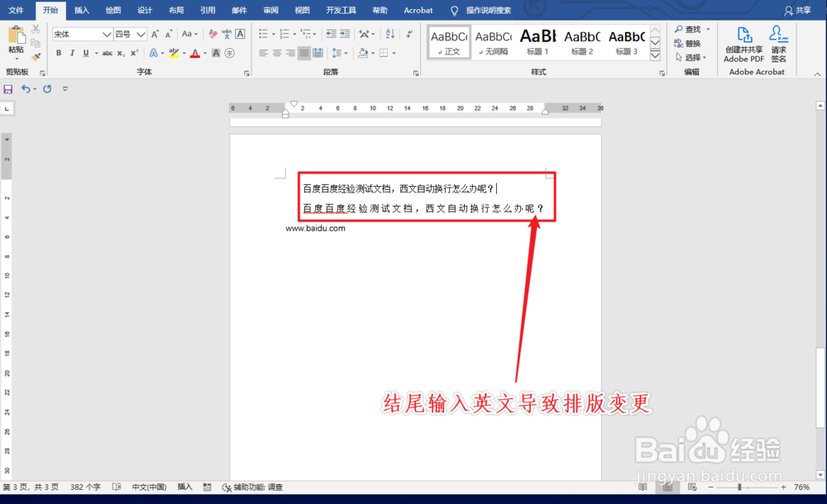Click the 替换 Replace button
This screenshot has height=504, width=827.
[x=687, y=43]
